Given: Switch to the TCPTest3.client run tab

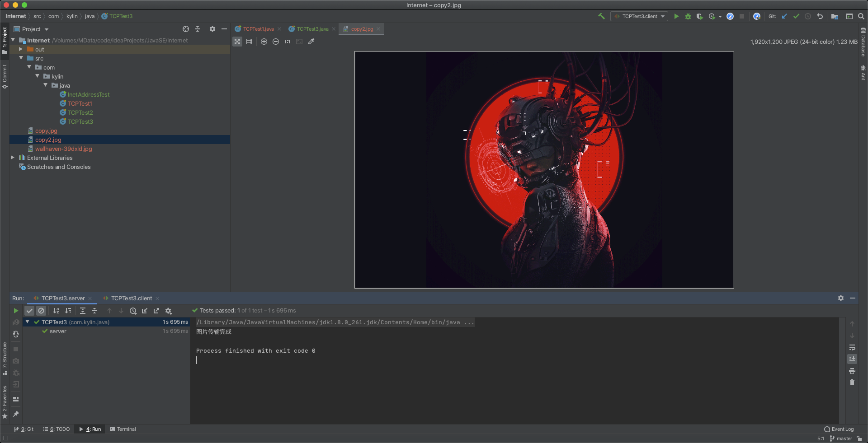Looking at the screenshot, I should (131, 298).
